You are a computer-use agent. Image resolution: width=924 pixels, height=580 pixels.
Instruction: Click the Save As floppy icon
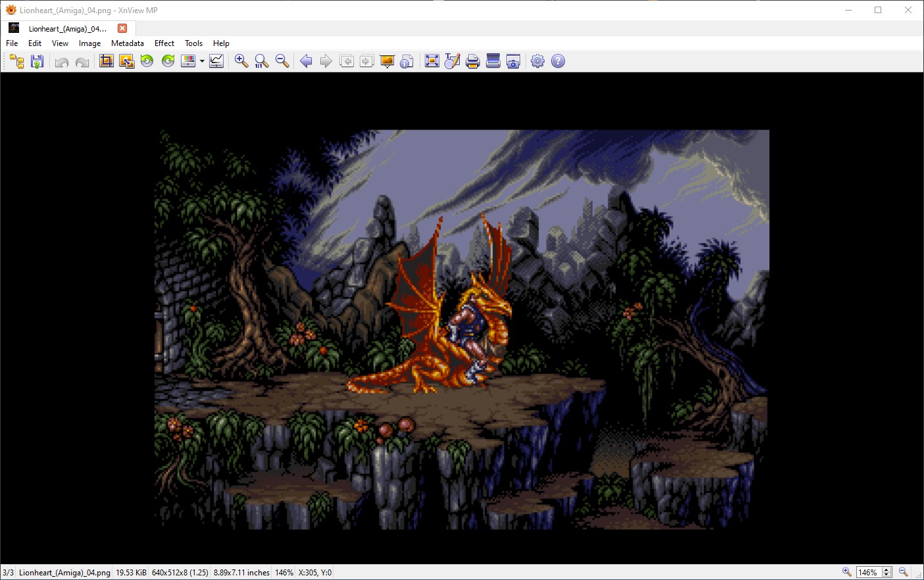(37, 61)
